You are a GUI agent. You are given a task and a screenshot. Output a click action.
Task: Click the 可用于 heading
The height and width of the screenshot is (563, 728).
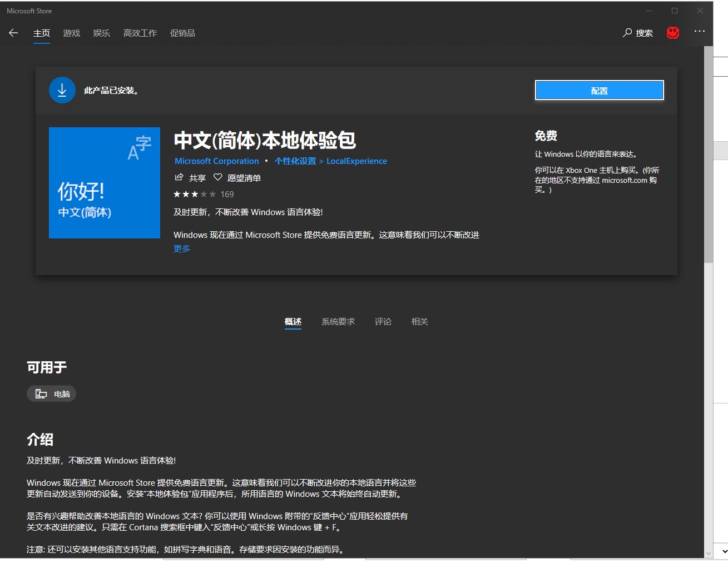47,367
